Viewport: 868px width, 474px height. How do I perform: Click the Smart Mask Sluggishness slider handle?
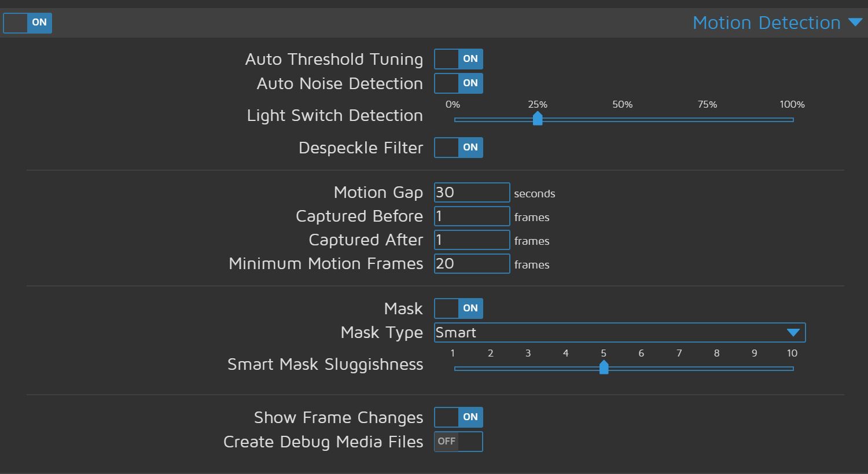(604, 367)
